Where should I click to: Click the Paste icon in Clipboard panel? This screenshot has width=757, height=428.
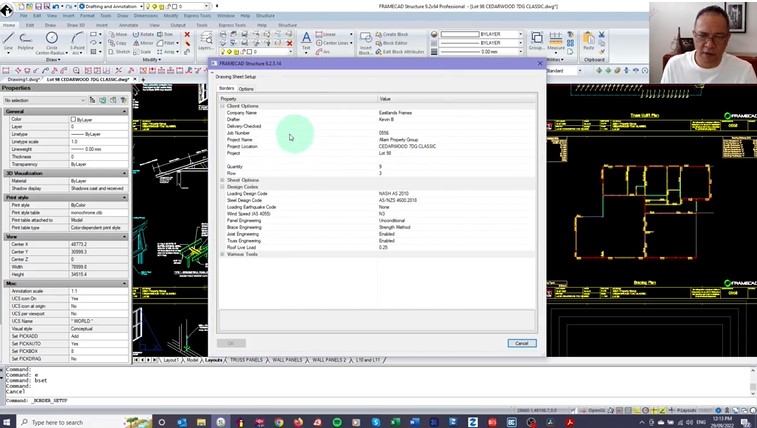coord(589,41)
